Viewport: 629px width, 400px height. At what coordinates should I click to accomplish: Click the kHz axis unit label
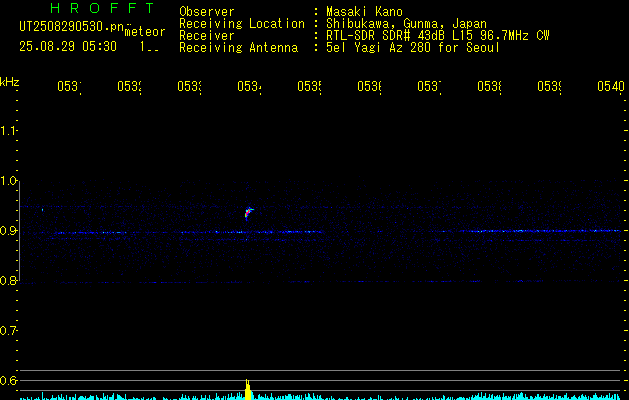click(x=9, y=82)
